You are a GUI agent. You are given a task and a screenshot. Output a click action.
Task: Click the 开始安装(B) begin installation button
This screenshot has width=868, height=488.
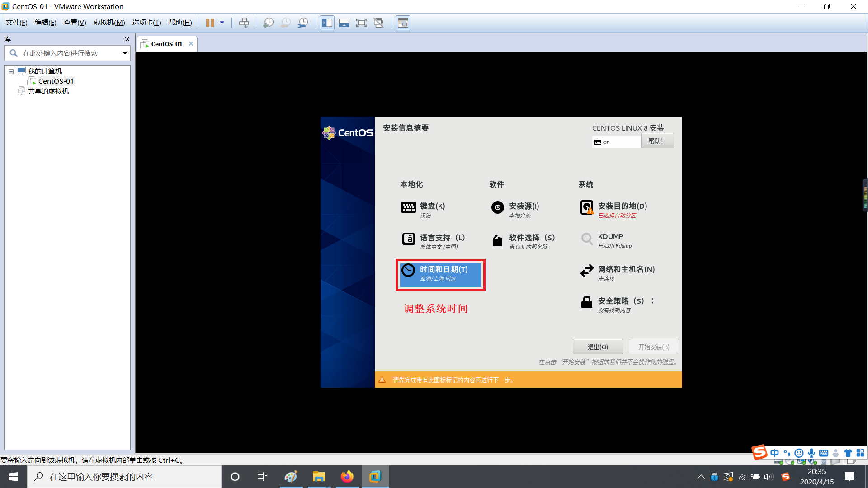pyautogui.click(x=654, y=347)
